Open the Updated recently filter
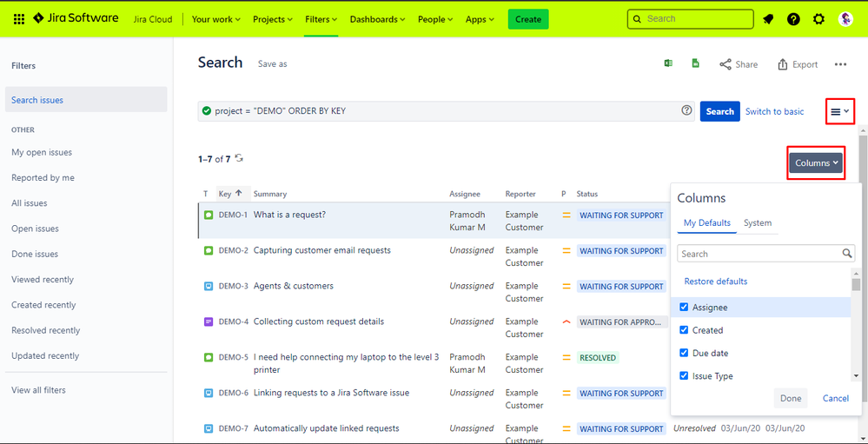This screenshot has height=444, width=868. click(x=45, y=356)
